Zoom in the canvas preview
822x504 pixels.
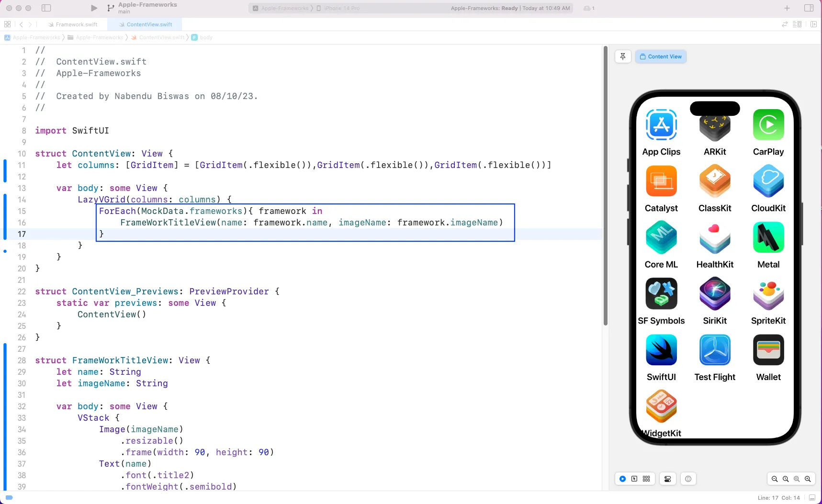coord(808,479)
